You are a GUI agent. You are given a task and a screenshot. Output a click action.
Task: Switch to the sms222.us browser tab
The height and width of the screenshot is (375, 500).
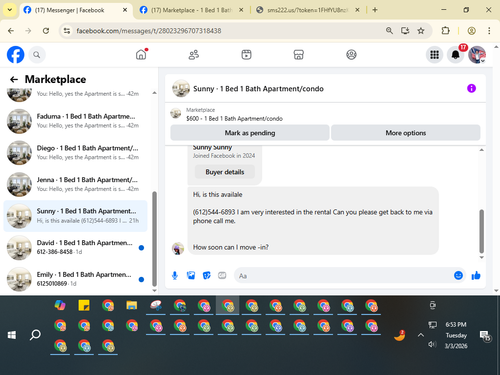click(x=307, y=10)
